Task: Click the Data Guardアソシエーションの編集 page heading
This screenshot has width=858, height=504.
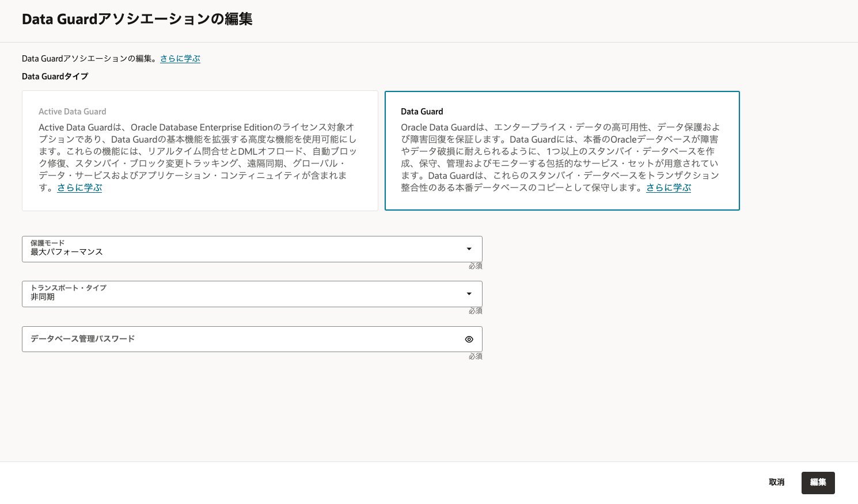Action: 137,20
